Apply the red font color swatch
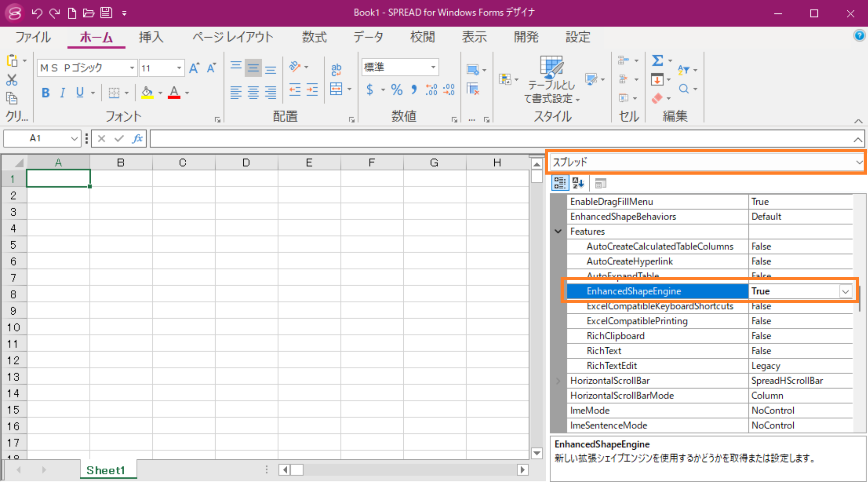This screenshot has height=482, width=868. pyautogui.click(x=174, y=92)
